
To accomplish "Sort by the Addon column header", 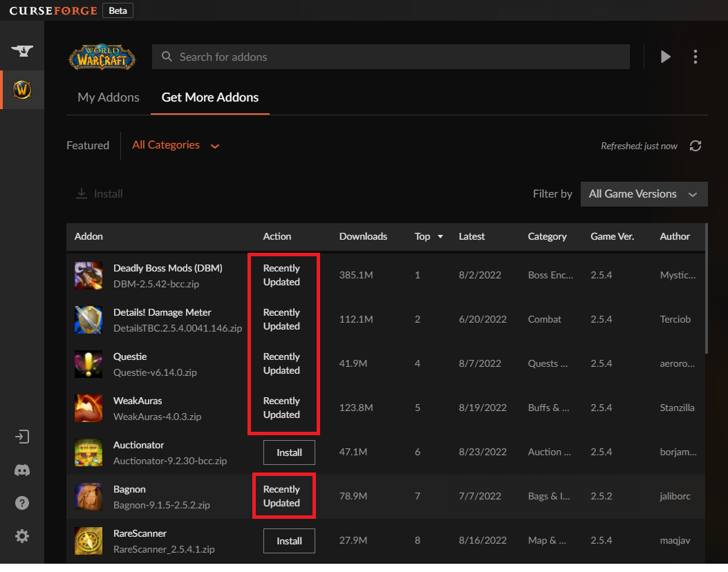I will tap(88, 236).
